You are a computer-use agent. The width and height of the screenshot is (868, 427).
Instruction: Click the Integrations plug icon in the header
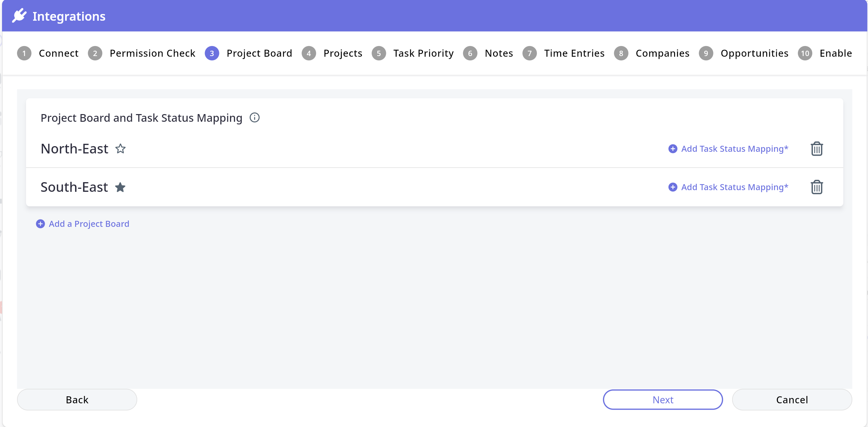pos(19,16)
